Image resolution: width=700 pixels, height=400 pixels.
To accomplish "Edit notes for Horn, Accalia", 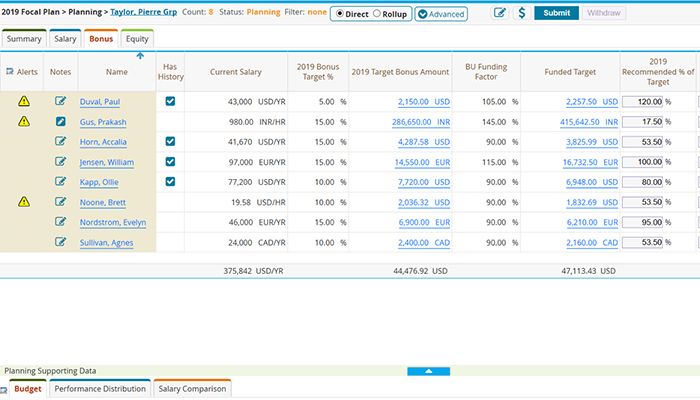I will [61, 141].
